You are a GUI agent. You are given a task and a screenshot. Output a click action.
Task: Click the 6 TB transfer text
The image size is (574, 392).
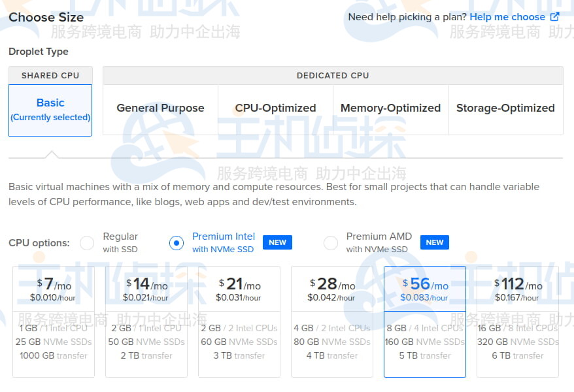(x=518, y=355)
